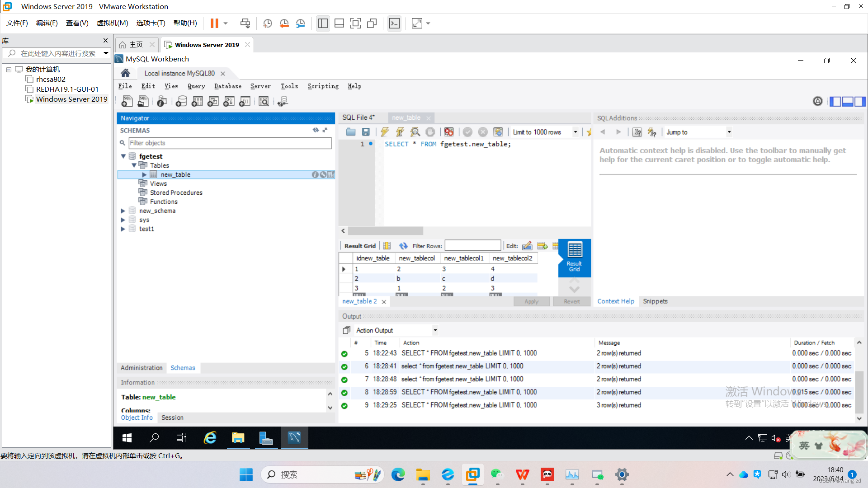This screenshot has height=488, width=868.
Task: Open the inline grid search icon
Action: click(264, 101)
